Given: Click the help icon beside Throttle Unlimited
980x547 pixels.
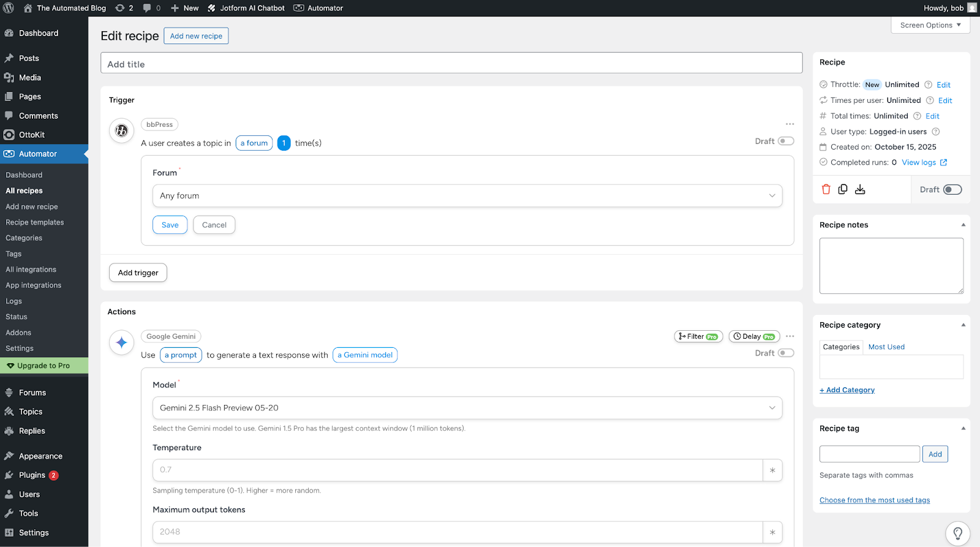Looking at the screenshot, I should click(928, 85).
